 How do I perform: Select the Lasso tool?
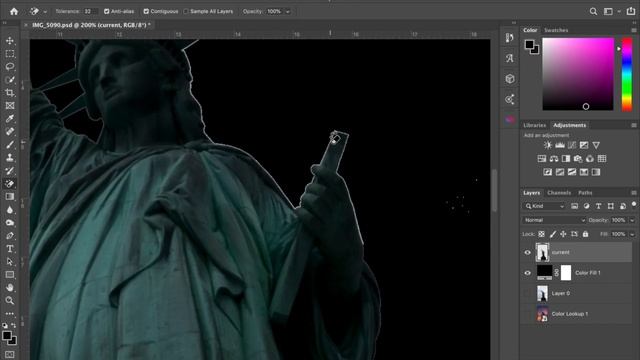[x=10, y=67]
